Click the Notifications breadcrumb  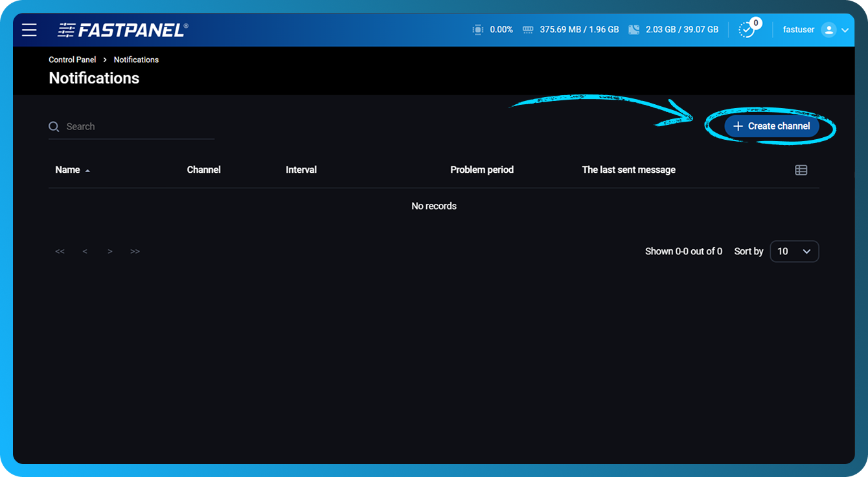[x=136, y=60]
